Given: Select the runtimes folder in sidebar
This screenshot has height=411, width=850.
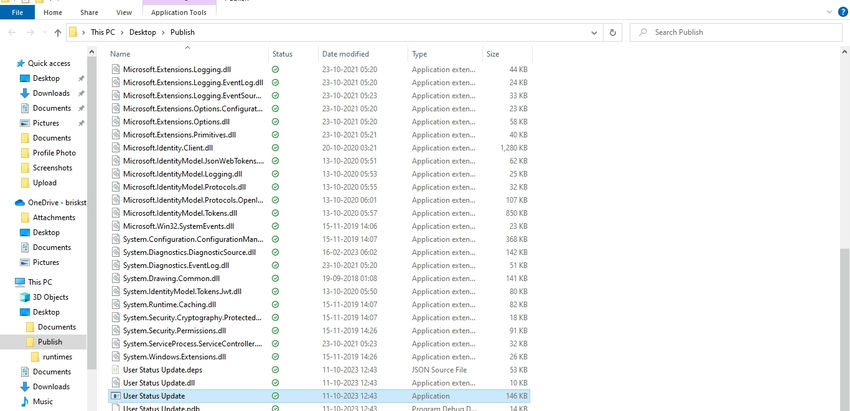Looking at the screenshot, I should point(57,357).
